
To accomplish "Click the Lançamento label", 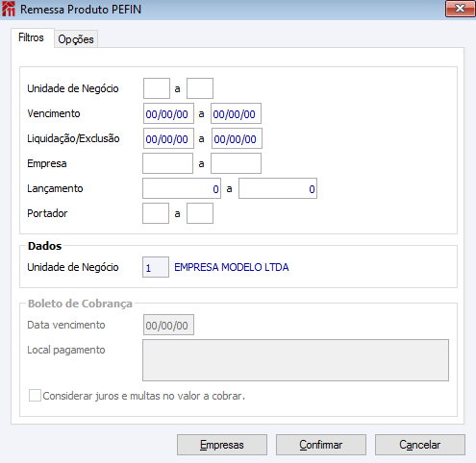I will click(x=55, y=188).
